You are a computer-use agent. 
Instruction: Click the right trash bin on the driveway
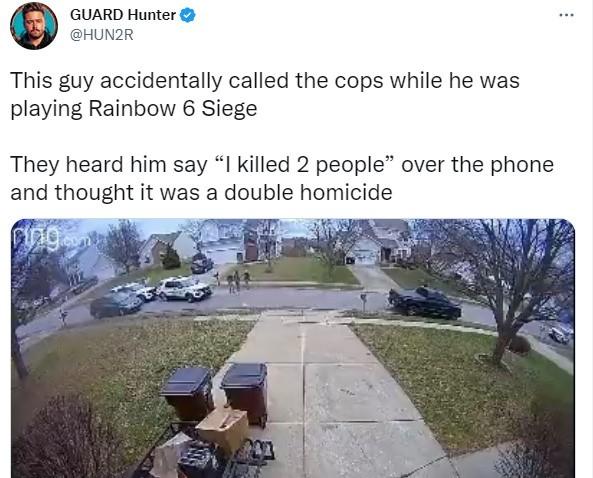245,392
